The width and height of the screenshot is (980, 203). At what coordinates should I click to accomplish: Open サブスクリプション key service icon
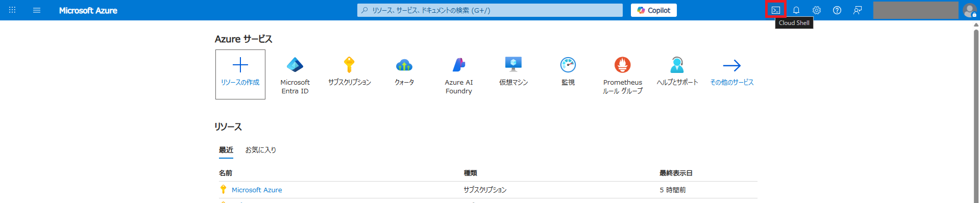click(x=349, y=65)
